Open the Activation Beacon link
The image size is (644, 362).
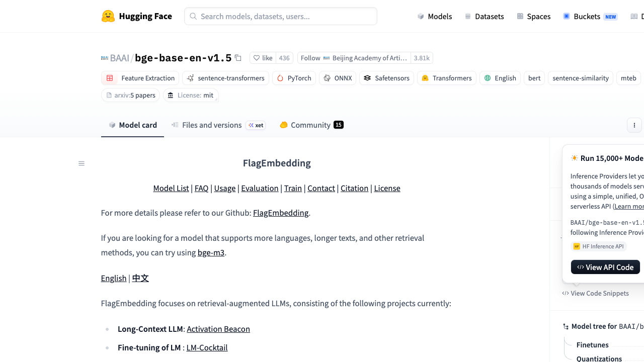(218, 329)
